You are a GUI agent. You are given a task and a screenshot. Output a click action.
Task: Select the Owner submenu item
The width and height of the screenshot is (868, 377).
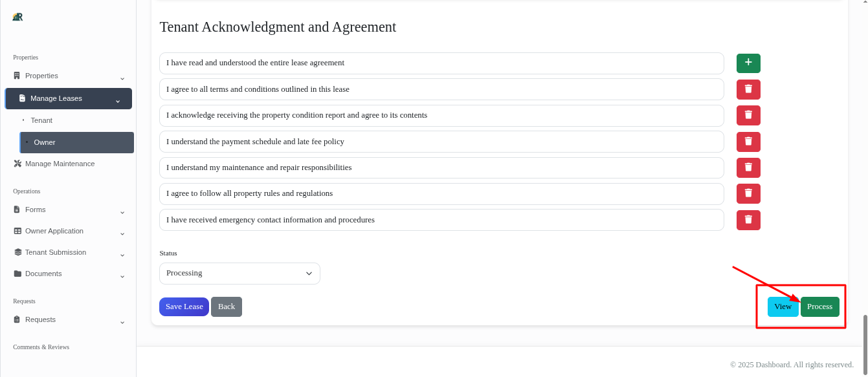click(x=45, y=142)
